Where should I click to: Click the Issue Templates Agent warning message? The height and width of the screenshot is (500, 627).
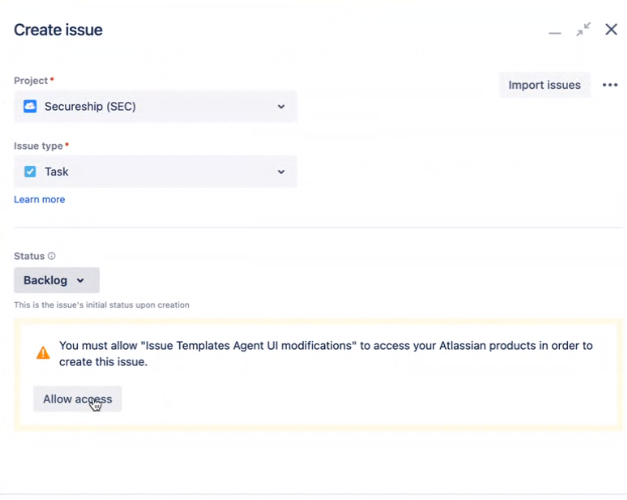325,353
